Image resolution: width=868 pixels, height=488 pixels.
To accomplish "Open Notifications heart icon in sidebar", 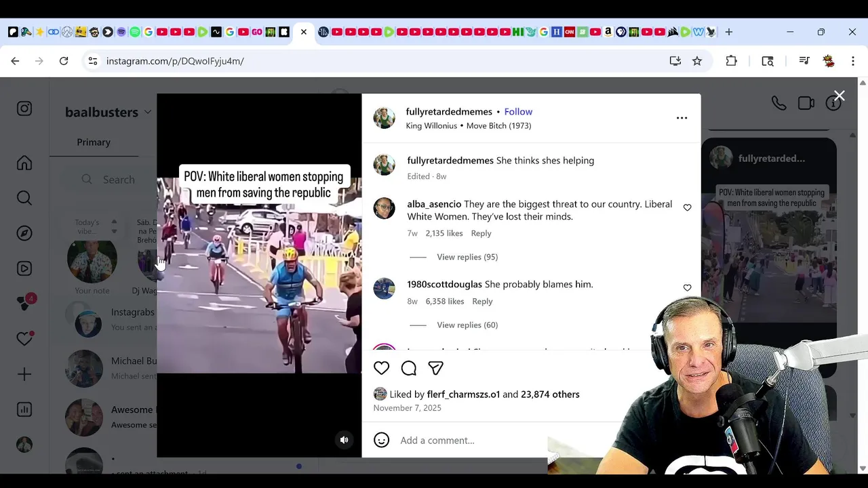I will click(24, 339).
